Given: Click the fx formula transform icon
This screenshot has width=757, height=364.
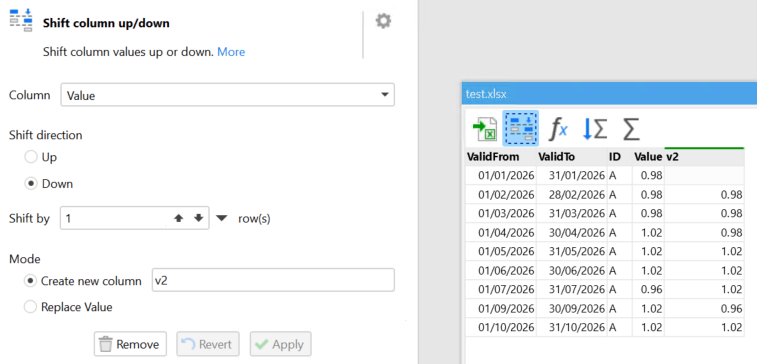Looking at the screenshot, I should 558,129.
